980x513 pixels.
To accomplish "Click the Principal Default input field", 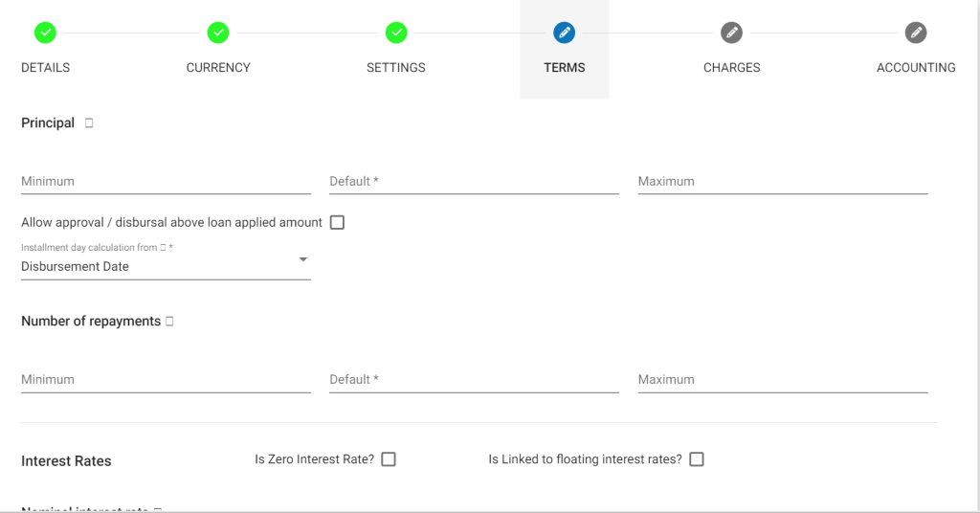I will [x=474, y=181].
